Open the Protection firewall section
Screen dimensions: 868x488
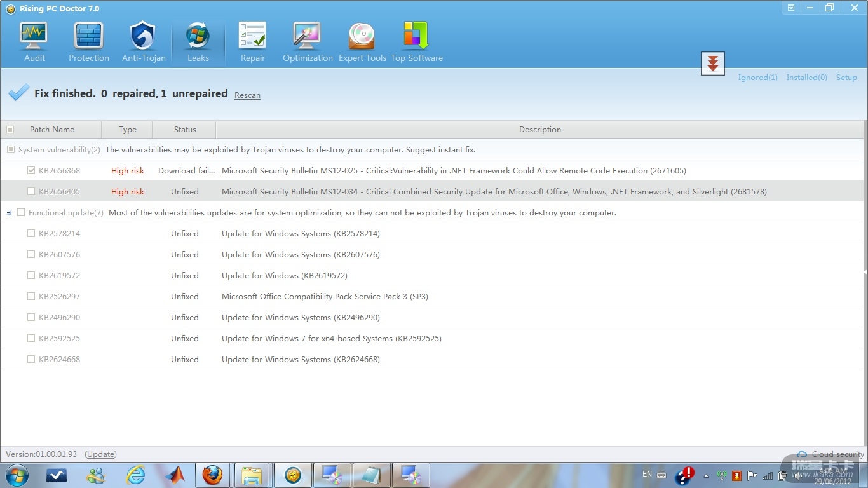pyautogui.click(x=89, y=42)
